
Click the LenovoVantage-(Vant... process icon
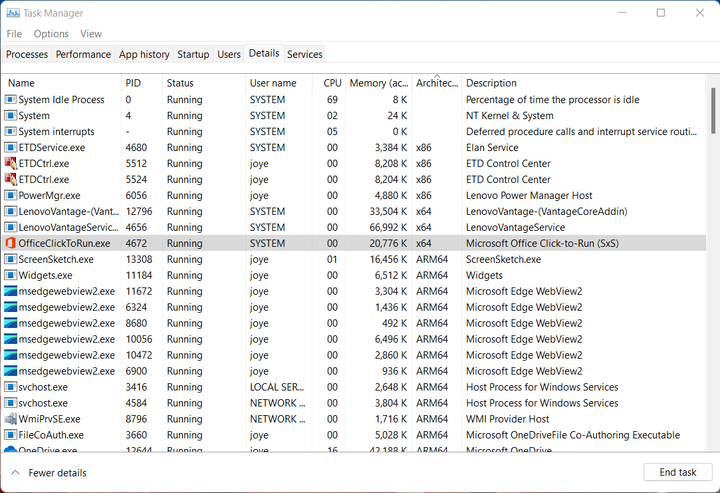[10, 212]
